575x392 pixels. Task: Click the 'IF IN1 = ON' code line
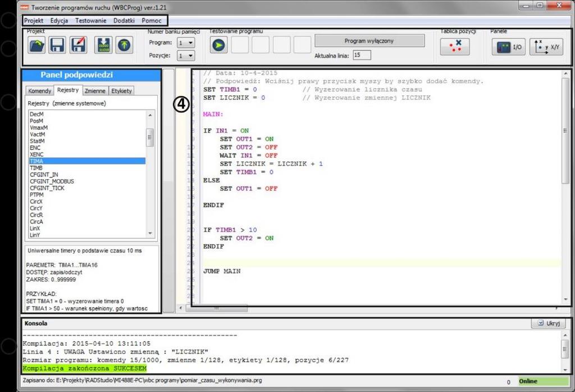226,131
